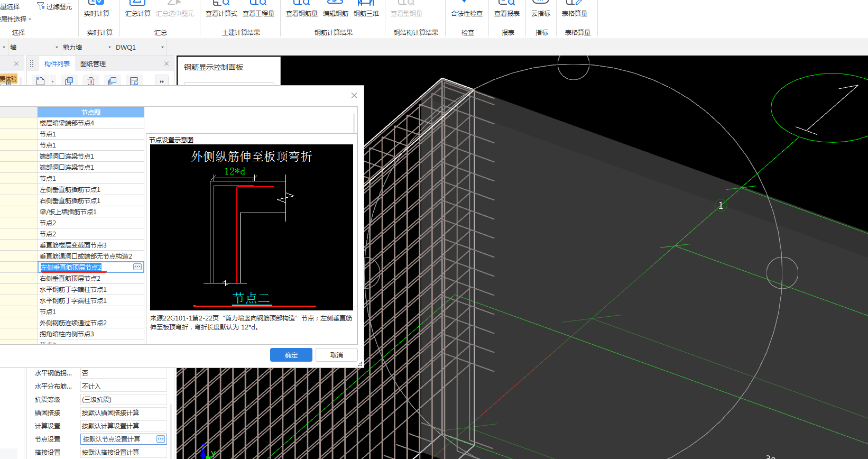Viewport: 868px width, 459px height.
Task: Click 取消 to cancel dialog
Action: click(337, 355)
